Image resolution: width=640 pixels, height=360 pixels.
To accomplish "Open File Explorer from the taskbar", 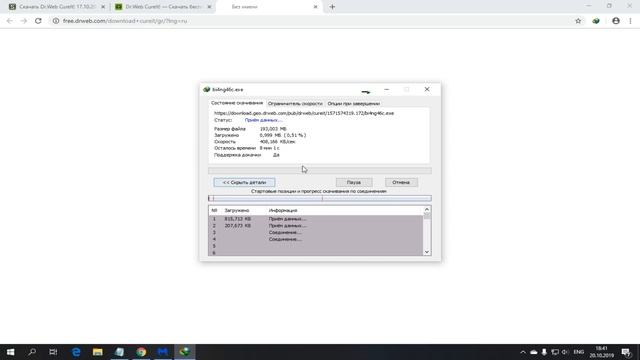I will pyautogui.click(x=98, y=352).
